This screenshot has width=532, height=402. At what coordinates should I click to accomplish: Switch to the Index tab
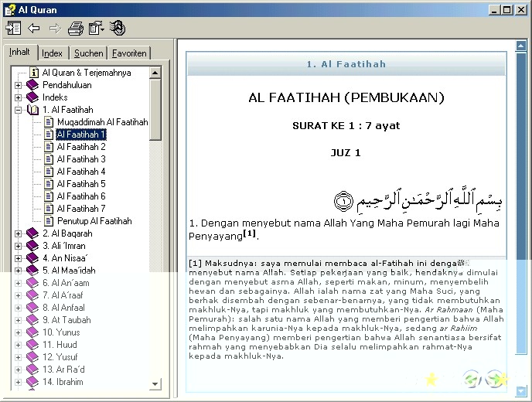pos(53,53)
